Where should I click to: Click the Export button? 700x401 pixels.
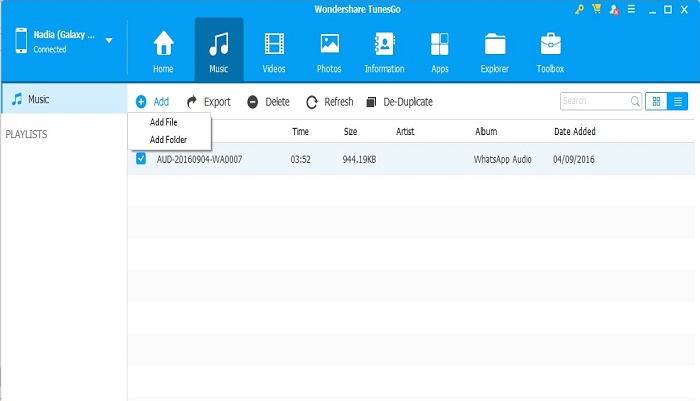pos(208,102)
